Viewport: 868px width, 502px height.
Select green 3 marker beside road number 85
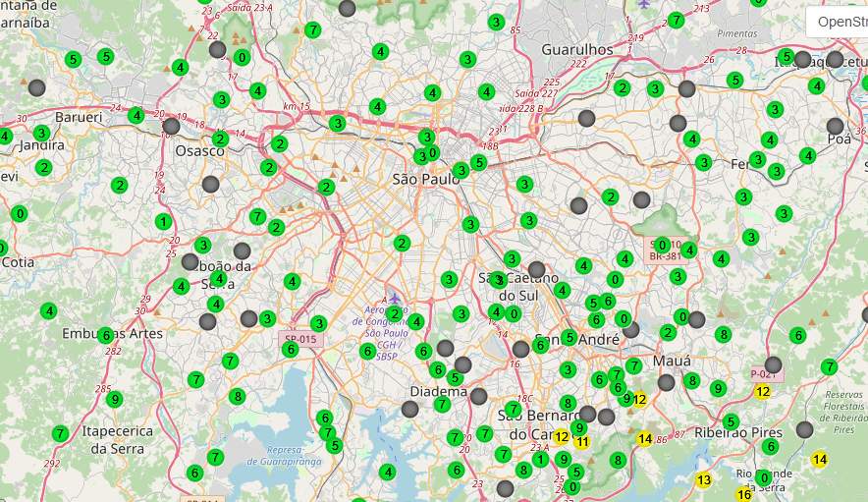[x=496, y=23]
